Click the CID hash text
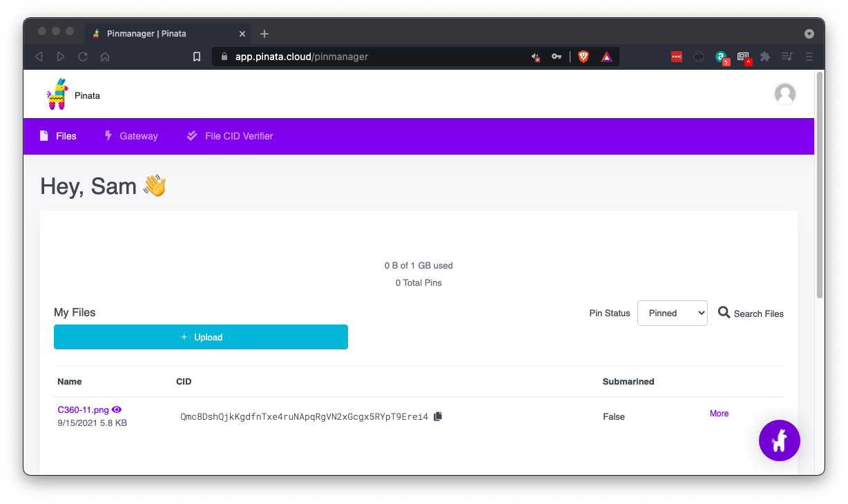The height and width of the screenshot is (504, 848). pyautogui.click(x=304, y=416)
